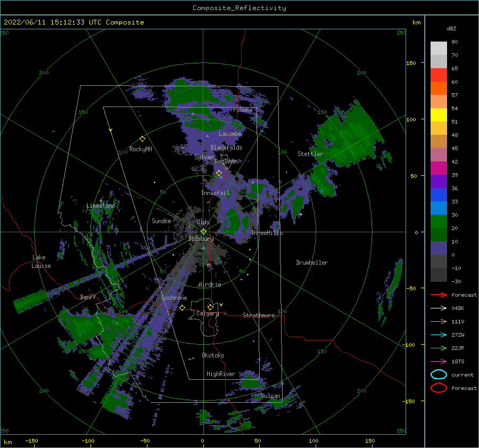
Task: Pick the dark orange swatch between 60 and 57
Action: click(x=439, y=88)
